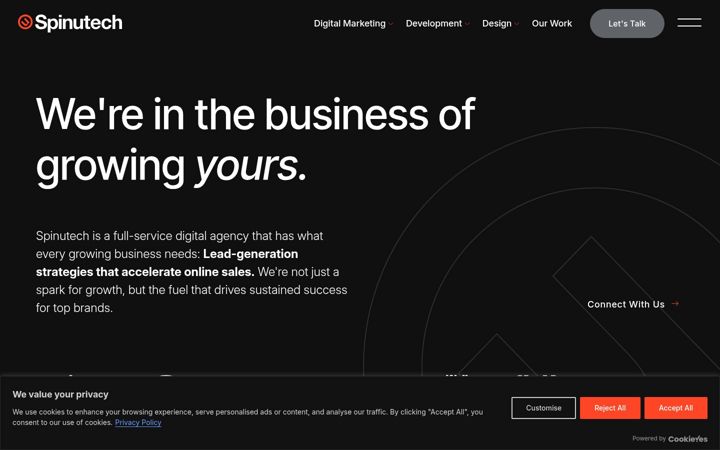Open the Development menu item
Image resolution: width=720 pixels, height=450 pixels.
(x=433, y=23)
